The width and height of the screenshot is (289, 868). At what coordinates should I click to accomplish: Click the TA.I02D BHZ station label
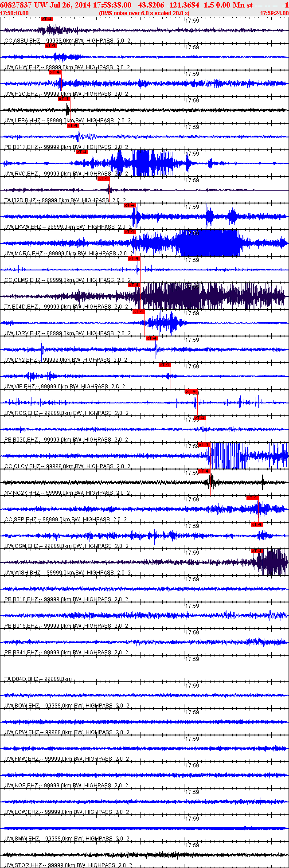[x=66, y=200]
